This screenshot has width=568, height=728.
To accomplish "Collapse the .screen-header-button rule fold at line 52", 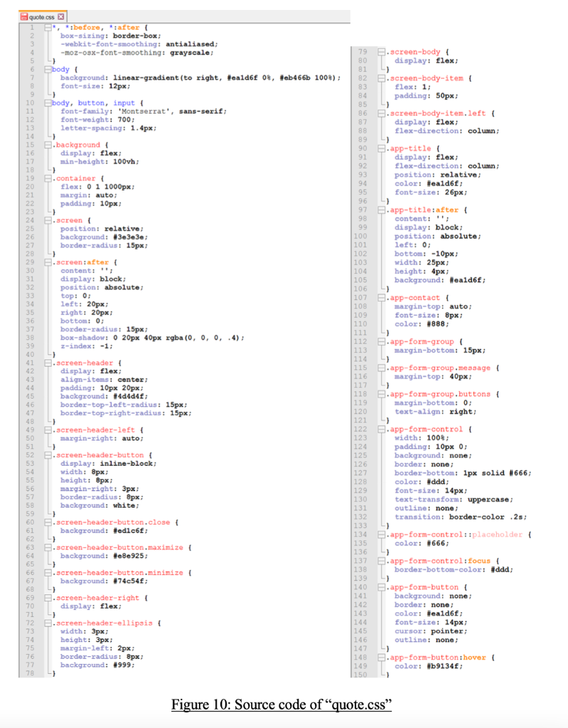I will pos(48,455).
